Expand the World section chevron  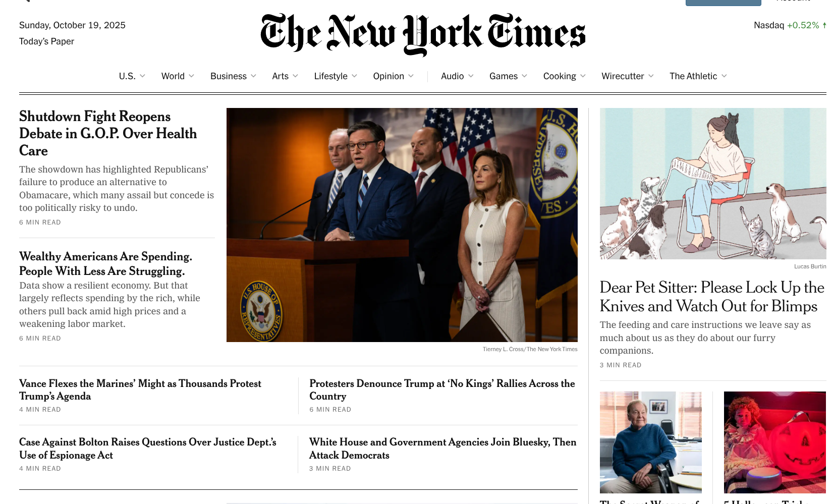(191, 76)
